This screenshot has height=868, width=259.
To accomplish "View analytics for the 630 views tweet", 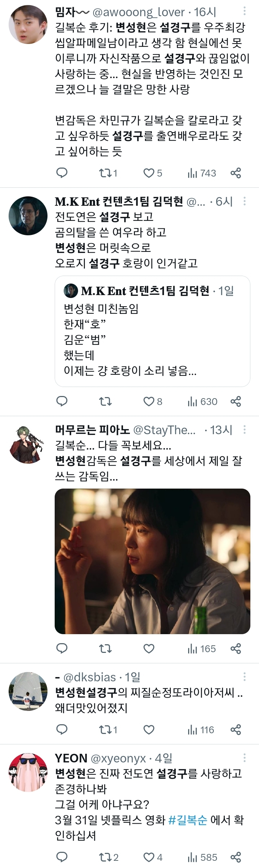I will point(202,401).
